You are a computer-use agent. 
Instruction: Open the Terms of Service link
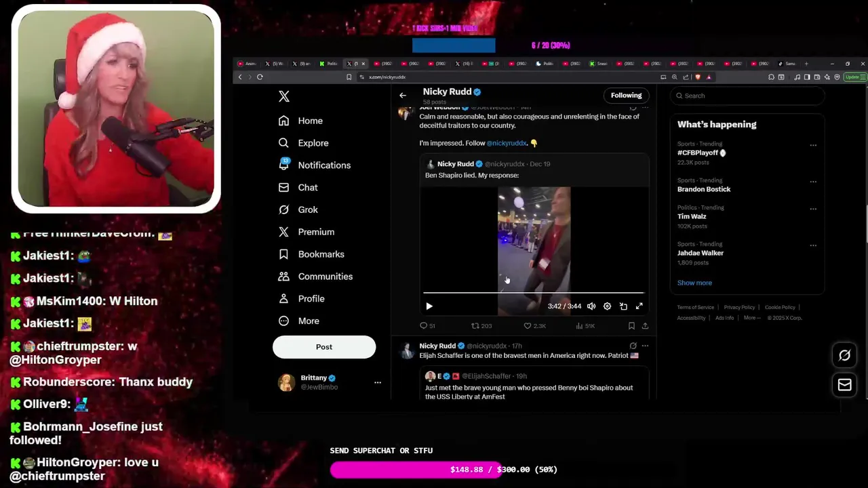pos(695,308)
